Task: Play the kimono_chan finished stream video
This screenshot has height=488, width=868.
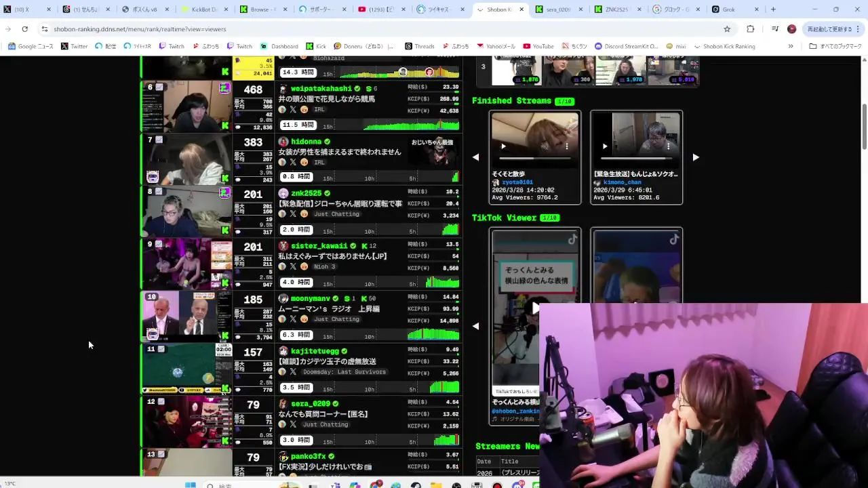Action: point(605,146)
